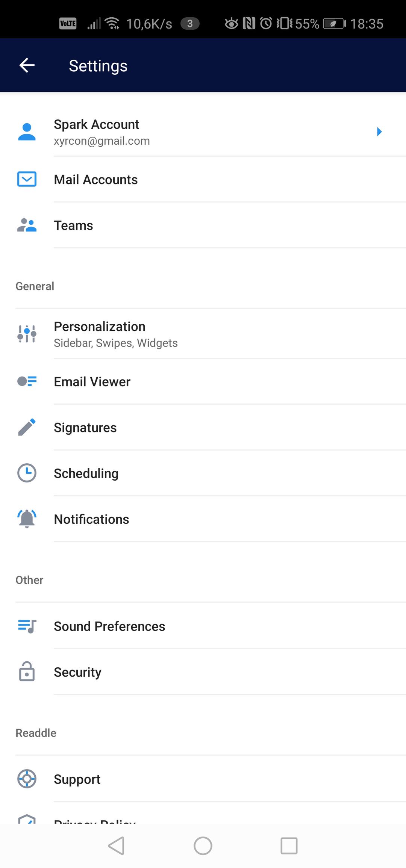The image size is (406, 868).
Task: Go back using the arrow in the Settings header
Action: (x=27, y=65)
